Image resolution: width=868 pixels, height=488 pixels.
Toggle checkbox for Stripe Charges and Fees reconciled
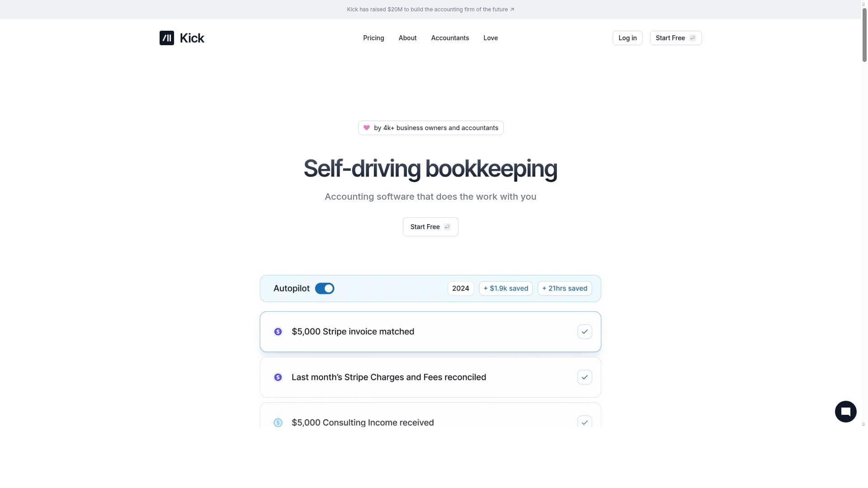click(x=585, y=377)
